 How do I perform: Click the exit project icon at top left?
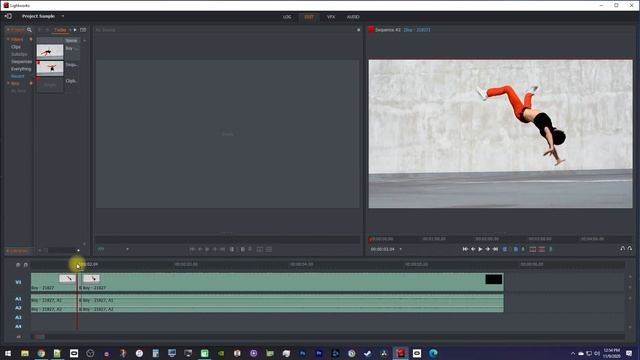click(8, 16)
